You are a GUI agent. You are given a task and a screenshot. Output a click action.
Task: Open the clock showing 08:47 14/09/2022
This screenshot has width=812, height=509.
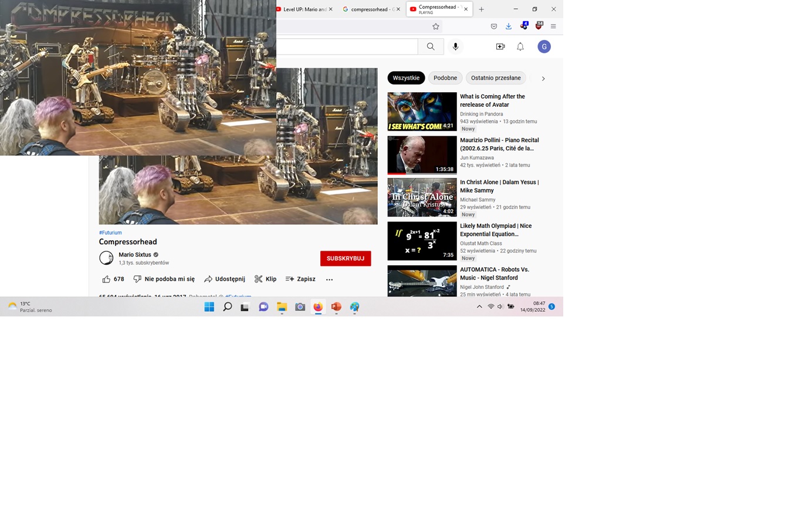tap(532, 306)
